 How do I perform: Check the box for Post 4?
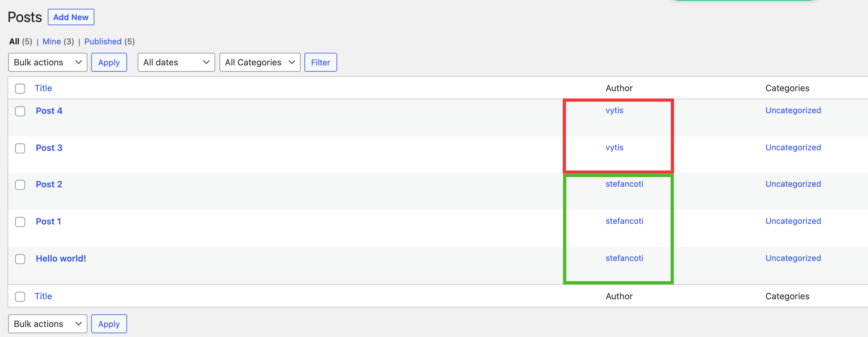coord(20,111)
